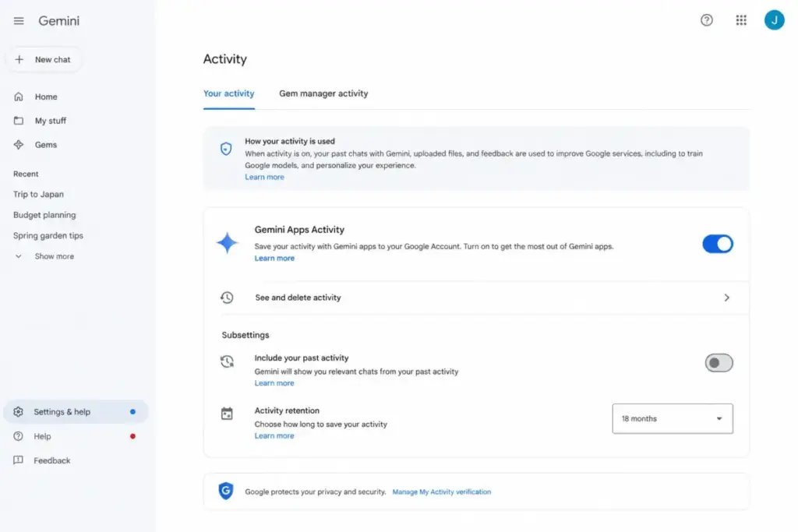Viewport: 798px width, 532px height.
Task: Click the history clock icon beside See and delete activity
Action: 227,298
